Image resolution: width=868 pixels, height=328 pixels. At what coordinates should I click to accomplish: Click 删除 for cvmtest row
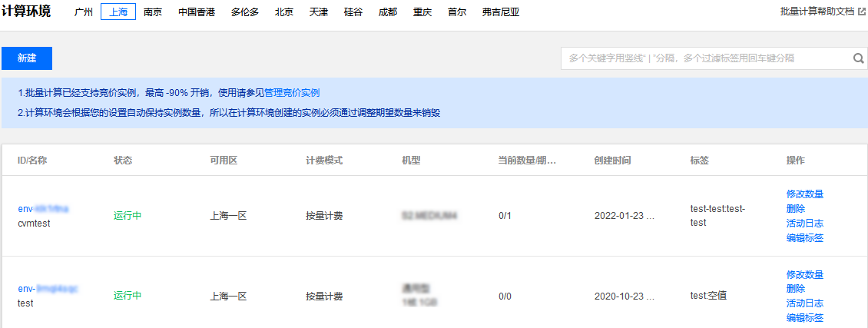coord(796,208)
